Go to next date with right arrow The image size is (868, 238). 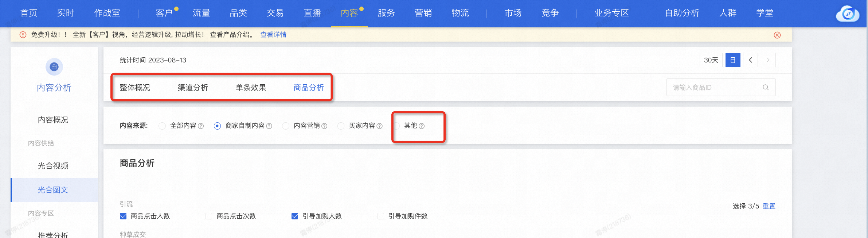pos(768,60)
